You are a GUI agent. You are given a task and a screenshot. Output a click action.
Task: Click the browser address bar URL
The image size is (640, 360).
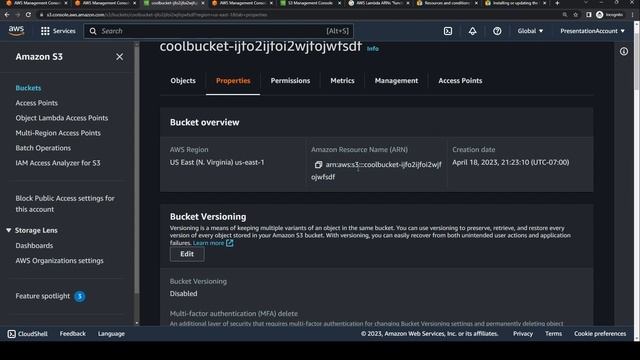(x=157, y=15)
